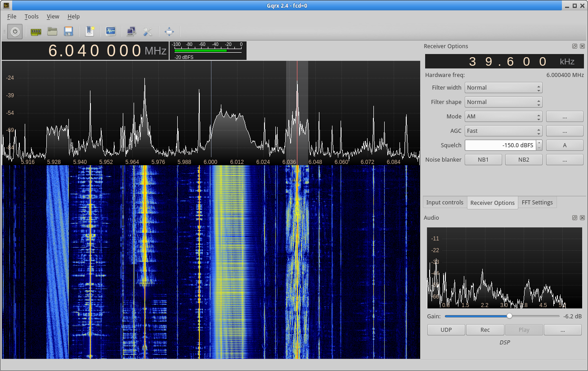Screen dimensions: 588x371
Task: Adjust the audio Gain slider
Action: pos(509,316)
